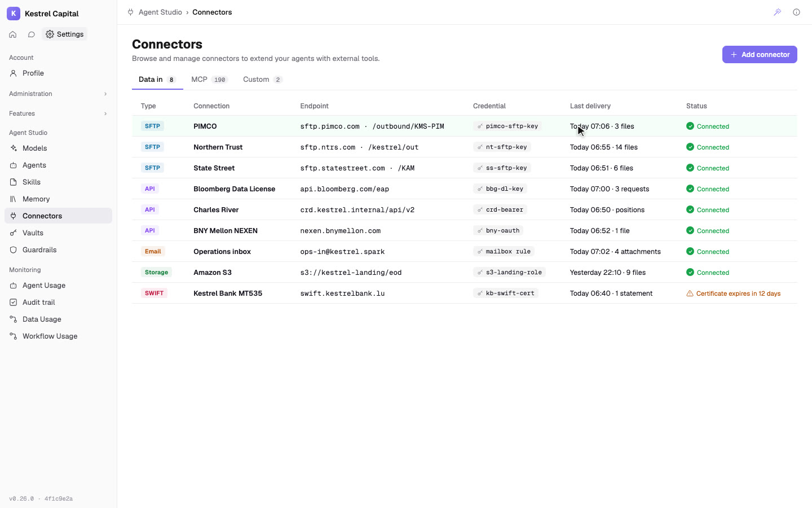Expand the Administration section
The width and height of the screenshot is (812, 508).
click(58, 94)
